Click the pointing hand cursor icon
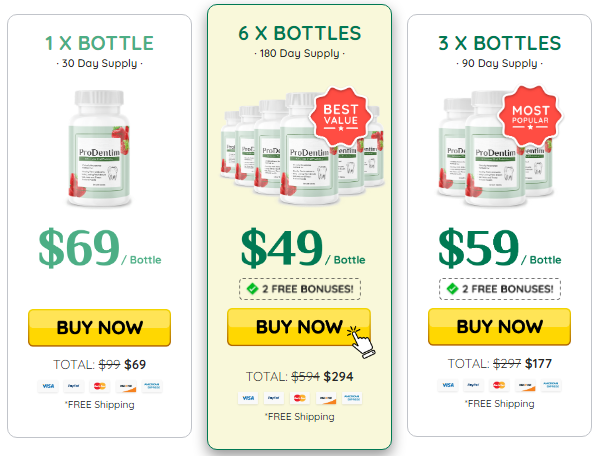Screen dimensions: 599x456 [x=361, y=341]
